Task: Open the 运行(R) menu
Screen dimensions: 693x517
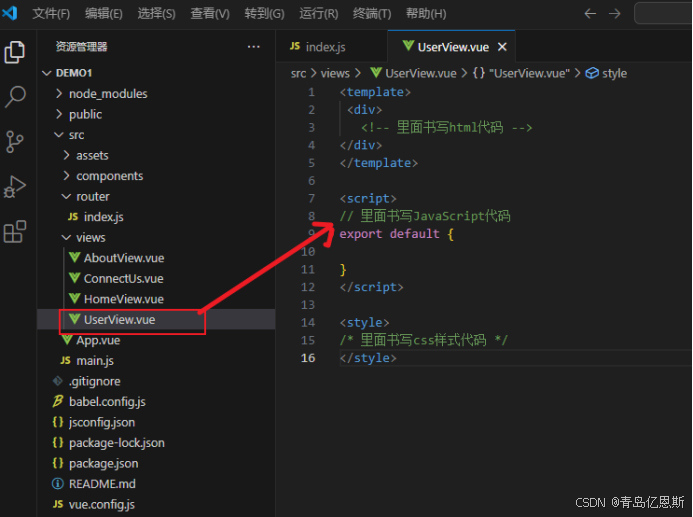Action: point(319,14)
